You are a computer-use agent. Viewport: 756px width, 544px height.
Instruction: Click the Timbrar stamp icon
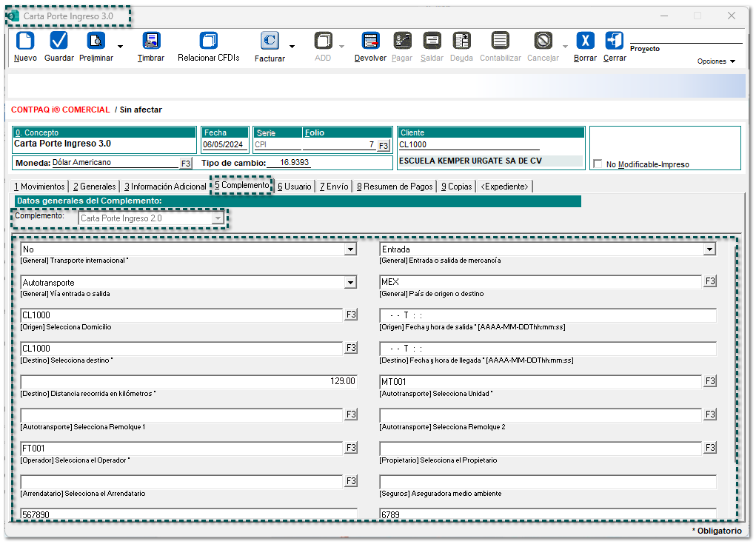click(151, 41)
